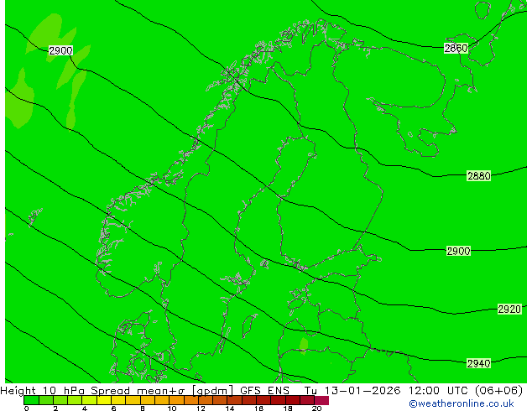Select the 2920 contour label
This screenshot has width=532, height=411.
click(x=509, y=310)
